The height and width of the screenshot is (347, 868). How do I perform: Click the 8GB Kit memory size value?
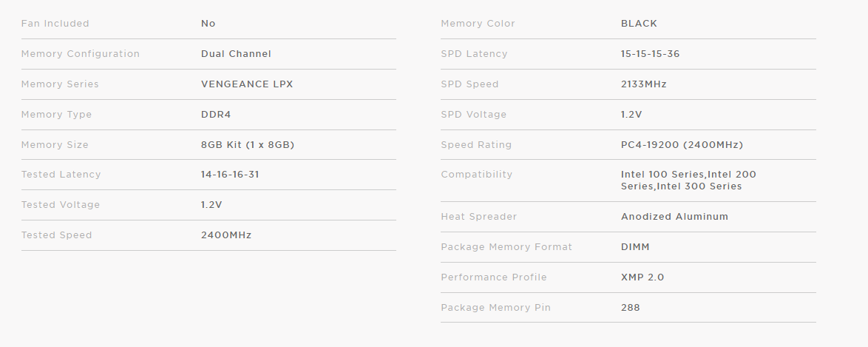pos(248,145)
